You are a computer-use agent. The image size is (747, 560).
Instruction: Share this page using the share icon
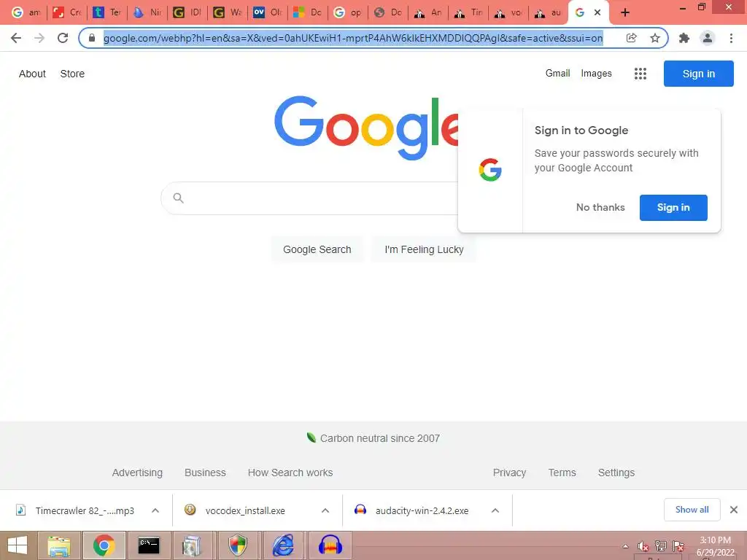click(x=631, y=38)
